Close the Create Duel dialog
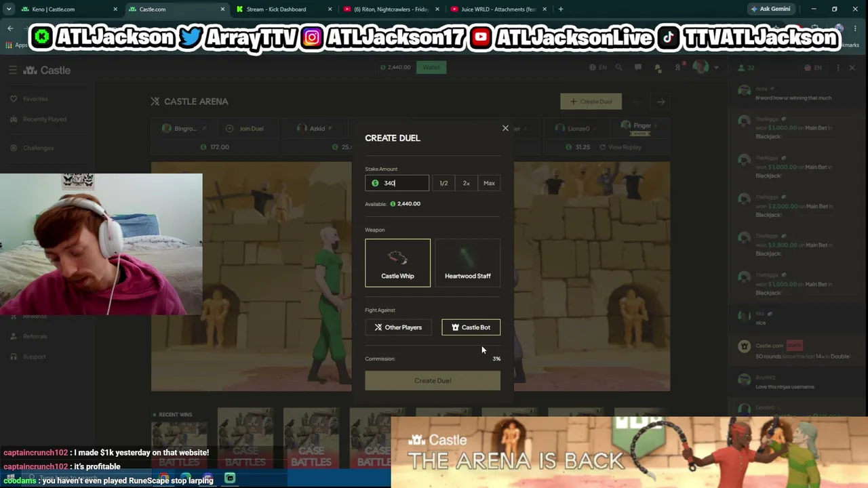 pos(505,128)
